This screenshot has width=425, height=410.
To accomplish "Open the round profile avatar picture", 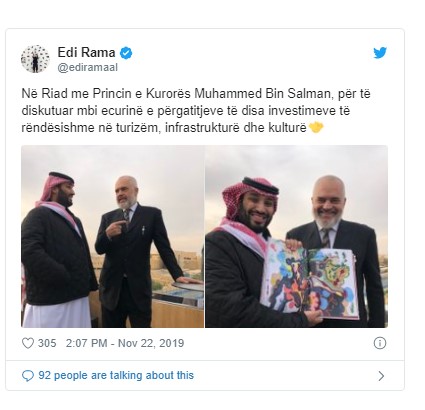I will (35, 59).
